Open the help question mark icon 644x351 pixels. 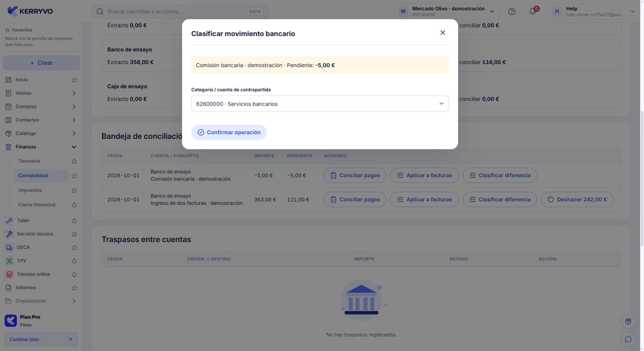coord(511,12)
